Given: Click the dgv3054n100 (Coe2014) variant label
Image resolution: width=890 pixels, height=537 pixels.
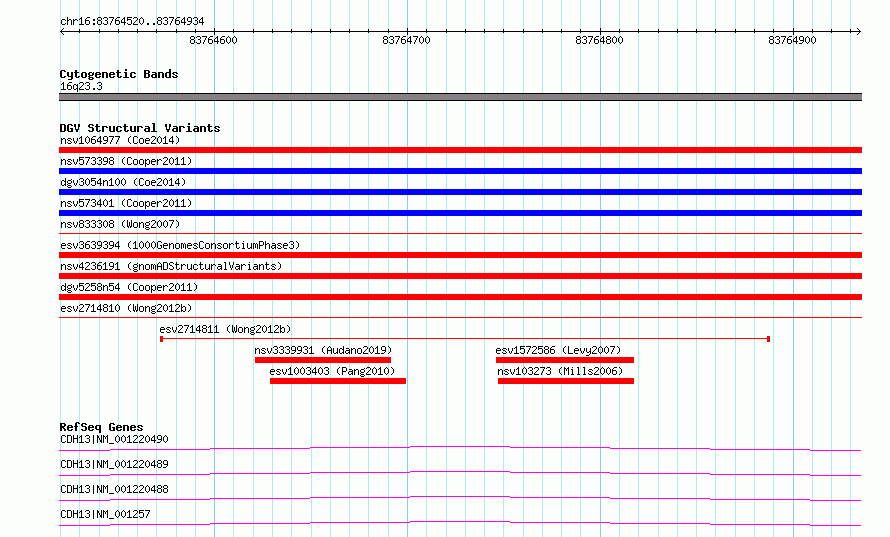Looking at the screenshot, I should 123,182.
